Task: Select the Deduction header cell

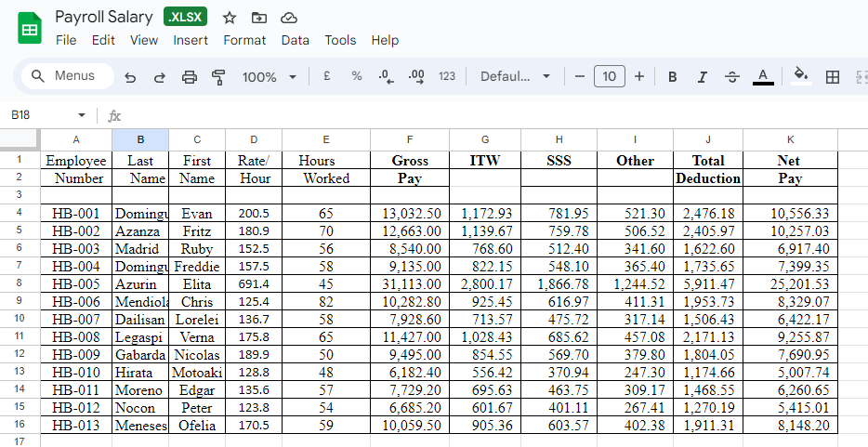Action: point(708,178)
